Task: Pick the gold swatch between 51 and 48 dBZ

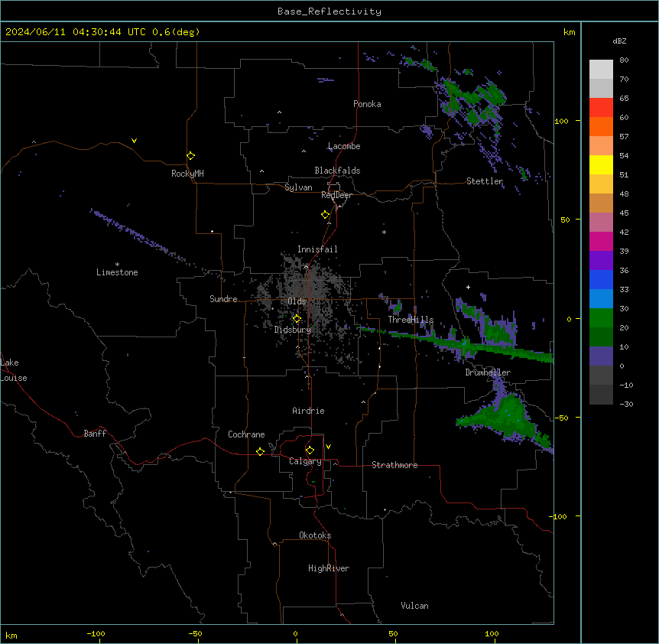Action: click(x=601, y=184)
